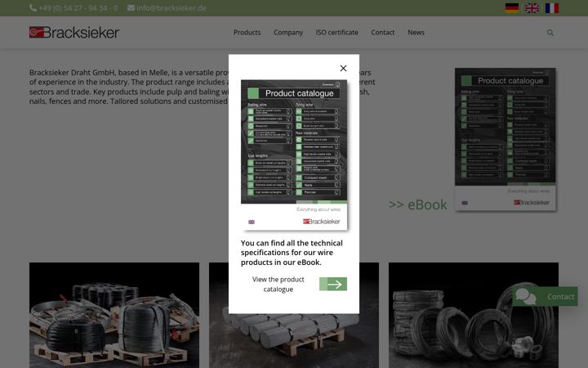Viewport: 588px width, 368px height.
Task: Click the popup text about technical specifications
Action: [x=292, y=253]
